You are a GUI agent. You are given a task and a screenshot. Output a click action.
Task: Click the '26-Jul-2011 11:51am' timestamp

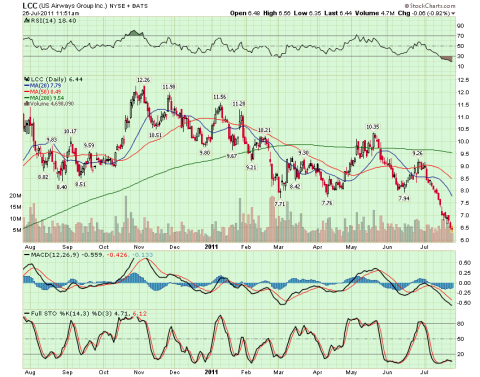pyautogui.click(x=51, y=13)
